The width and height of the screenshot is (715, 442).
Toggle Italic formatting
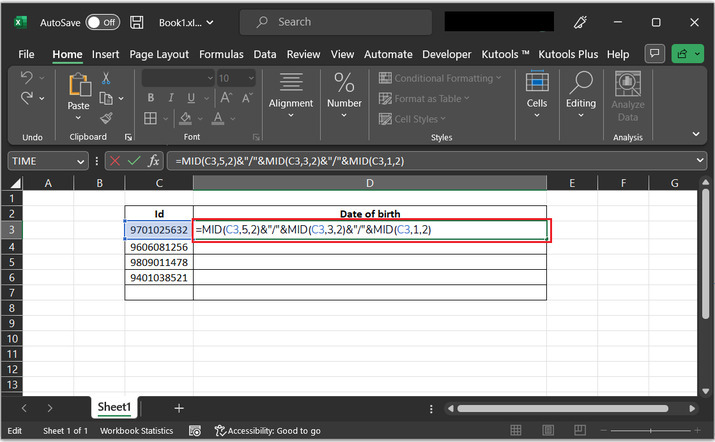point(171,98)
